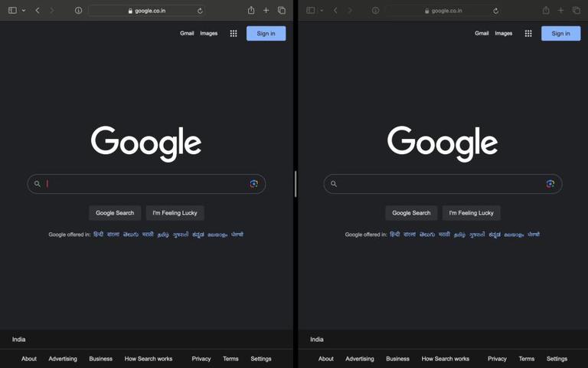Image resolution: width=588 pixels, height=368 pixels.
Task: Open Google apps grid in right window
Action: coord(528,34)
